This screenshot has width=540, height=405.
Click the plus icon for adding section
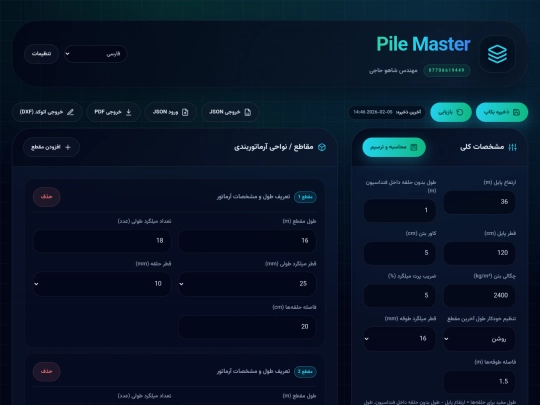pyautogui.click(x=68, y=147)
